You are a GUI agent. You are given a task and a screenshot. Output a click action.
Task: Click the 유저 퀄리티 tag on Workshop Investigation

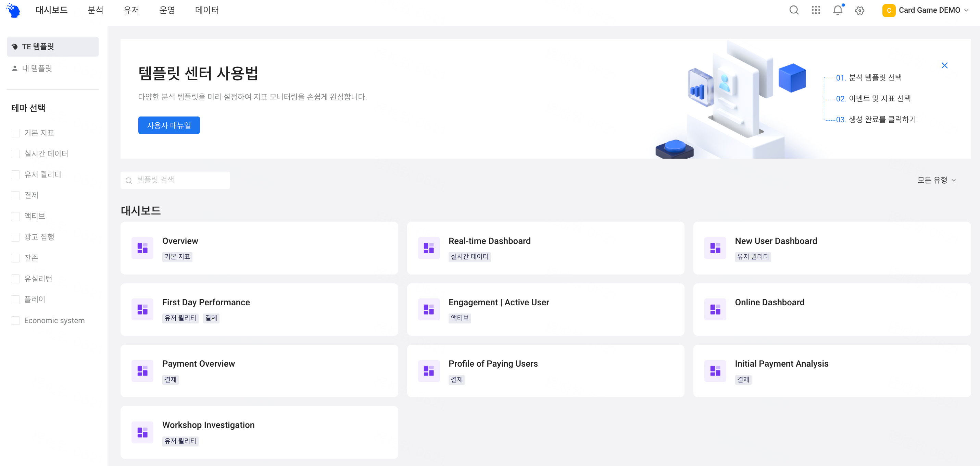pyautogui.click(x=180, y=441)
